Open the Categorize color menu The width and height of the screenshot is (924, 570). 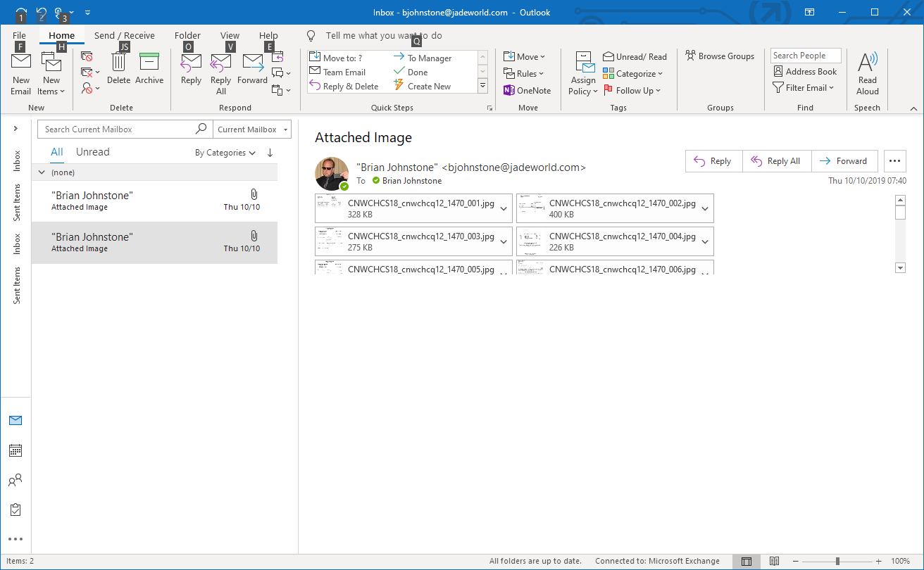[633, 74]
